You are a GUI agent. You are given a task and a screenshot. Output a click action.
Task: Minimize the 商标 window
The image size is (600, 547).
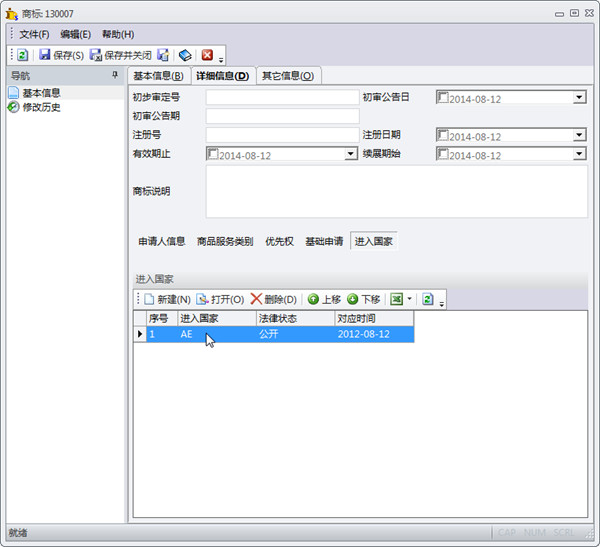coord(559,14)
